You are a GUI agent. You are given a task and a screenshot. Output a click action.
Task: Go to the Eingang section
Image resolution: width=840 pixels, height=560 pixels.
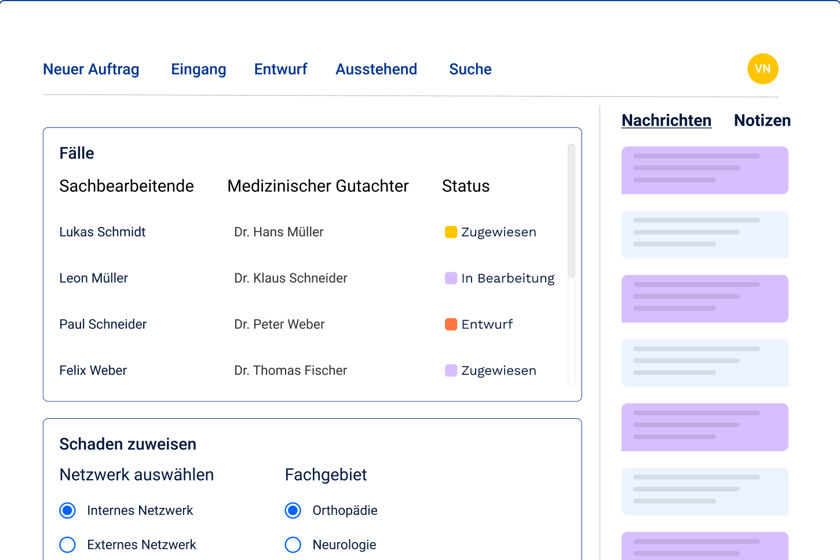[198, 69]
